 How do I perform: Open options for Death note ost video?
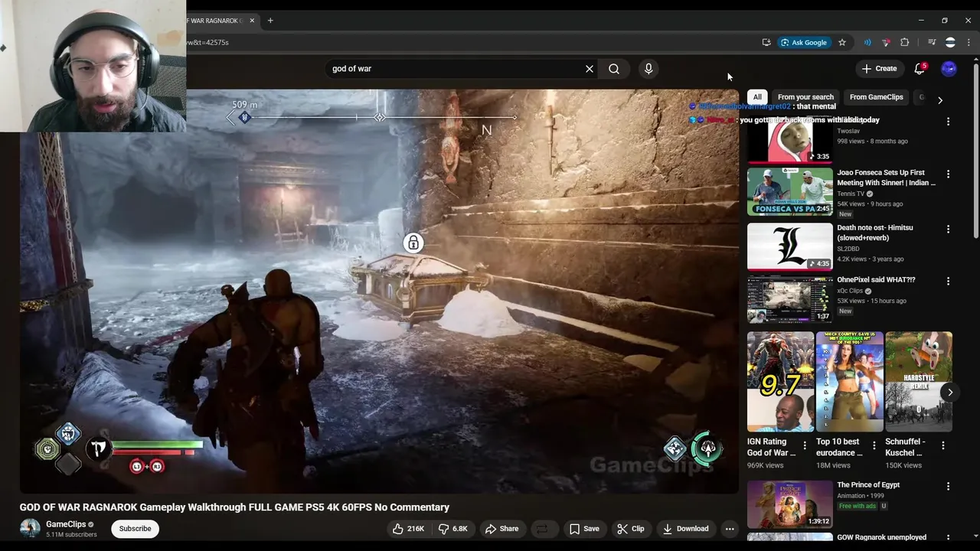point(948,229)
